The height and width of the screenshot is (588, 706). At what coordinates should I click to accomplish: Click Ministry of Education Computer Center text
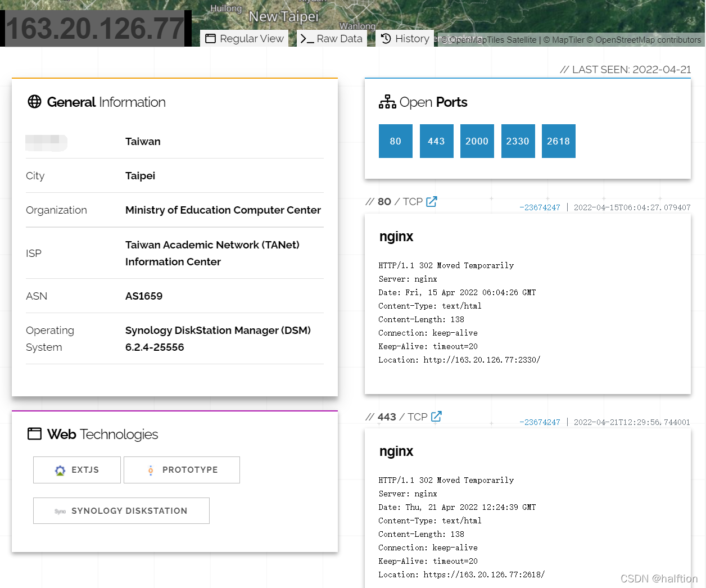click(x=223, y=210)
